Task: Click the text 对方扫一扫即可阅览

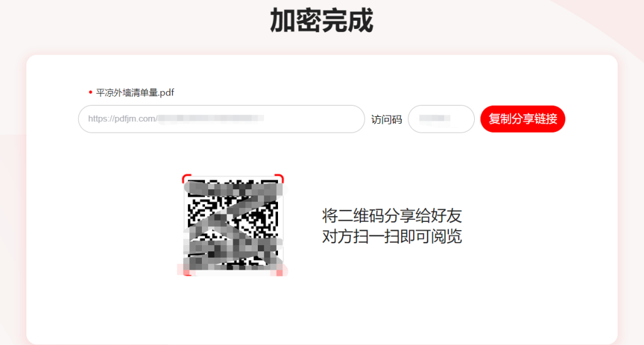Action: click(x=392, y=236)
